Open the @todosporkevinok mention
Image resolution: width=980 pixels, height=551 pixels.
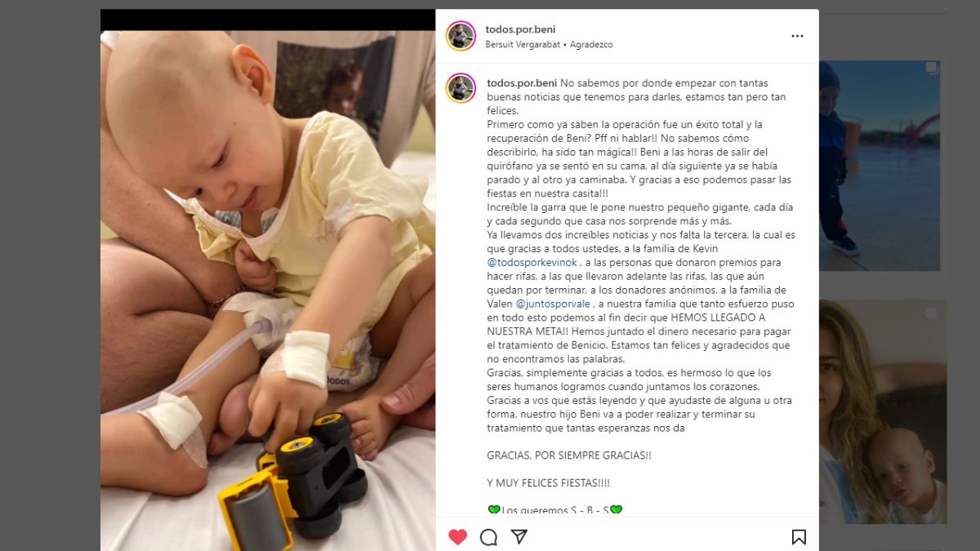pos(532,262)
